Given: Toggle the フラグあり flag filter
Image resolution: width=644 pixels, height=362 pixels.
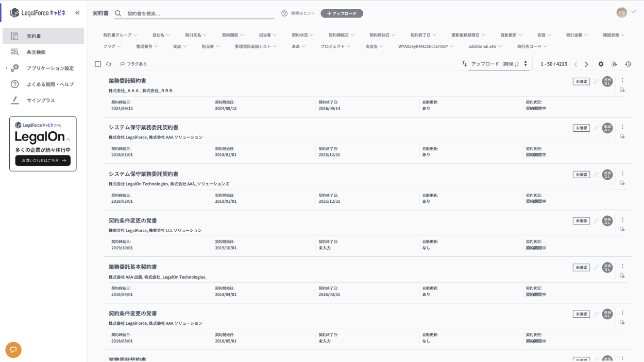Looking at the screenshot, I should coord(133,64).
